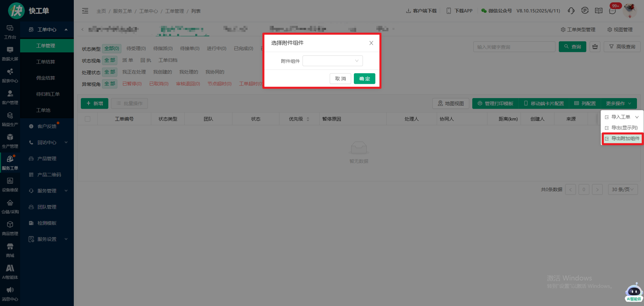
Task: Click the collapse sidebar hamburger icon
Action: click(85, 11)
